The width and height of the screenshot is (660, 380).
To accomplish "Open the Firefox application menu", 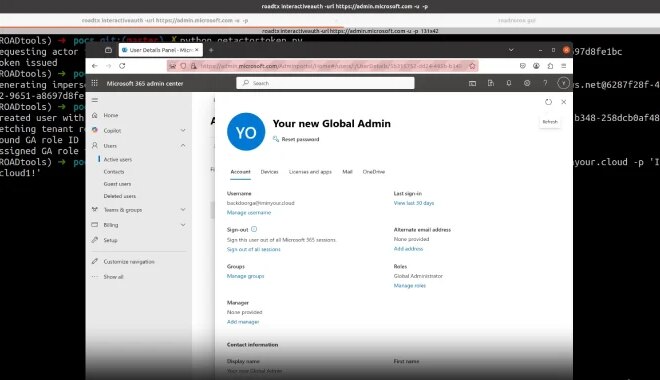I will tap(564, 66).
